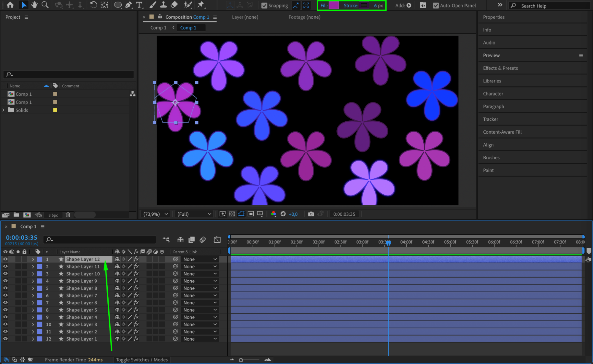Viewport: 593px width, 364px height.
Task: Open the Full resolution dropdown
Action: (194, 214)
